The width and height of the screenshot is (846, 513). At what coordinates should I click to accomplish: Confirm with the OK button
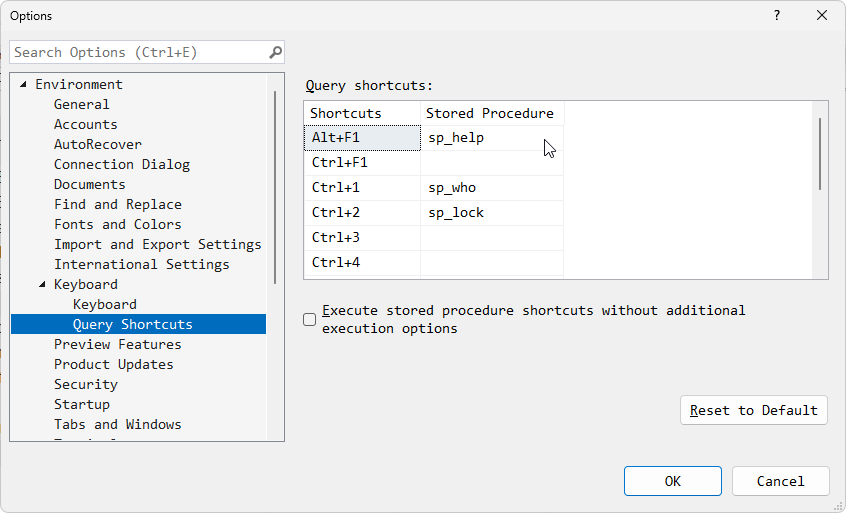click(673, 481)
